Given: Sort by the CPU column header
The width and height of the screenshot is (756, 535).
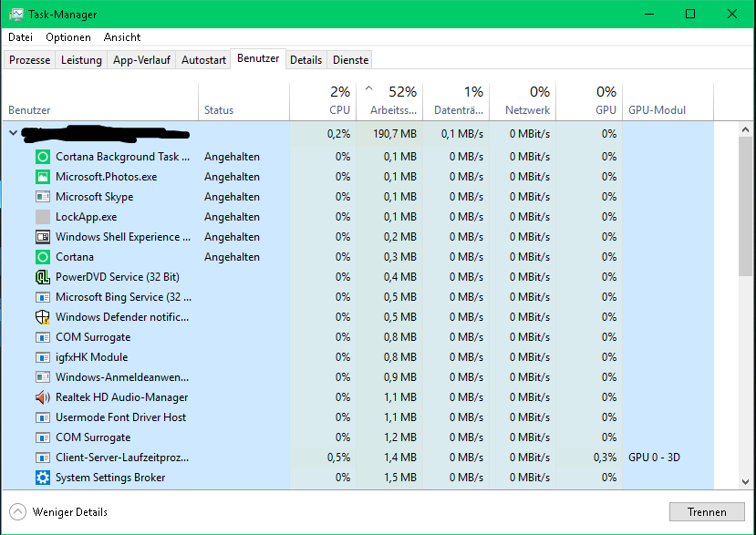Looking at the screenshot, I should (323, 102).
